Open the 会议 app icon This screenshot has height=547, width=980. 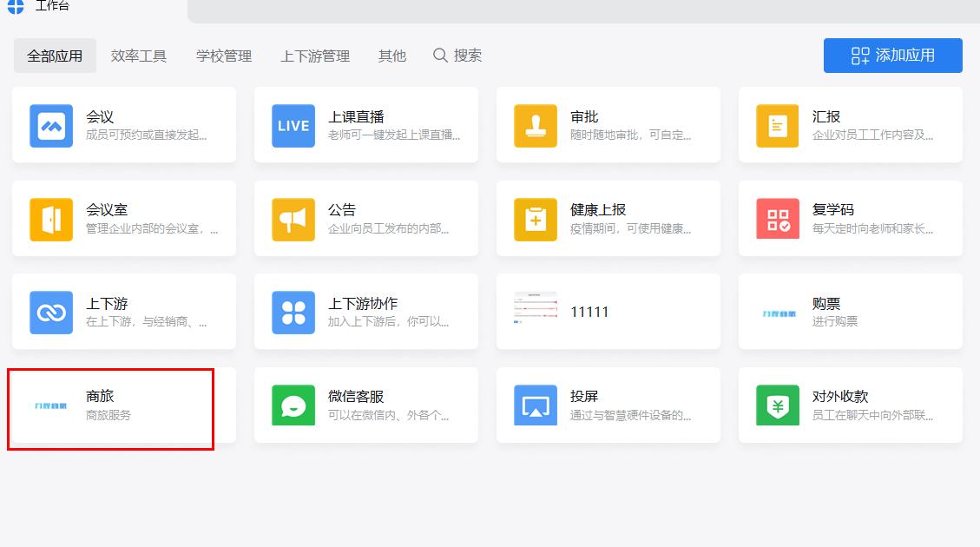[51, 126]
